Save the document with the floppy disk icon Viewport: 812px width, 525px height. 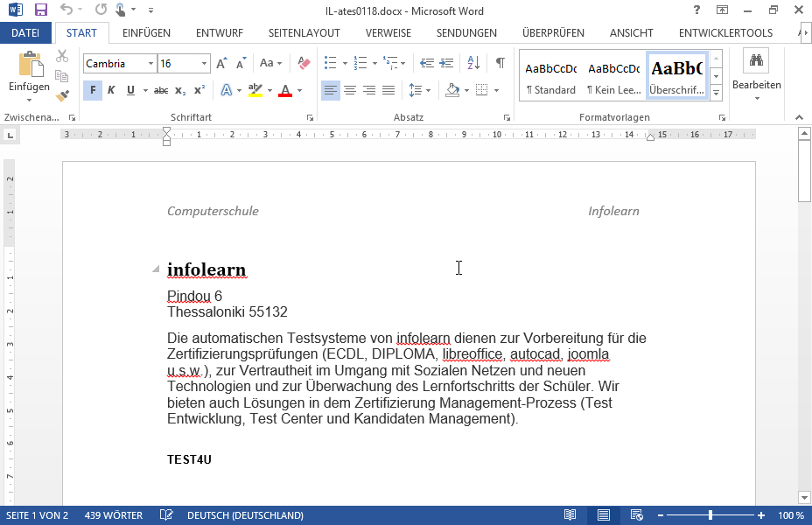pos(40,10)
